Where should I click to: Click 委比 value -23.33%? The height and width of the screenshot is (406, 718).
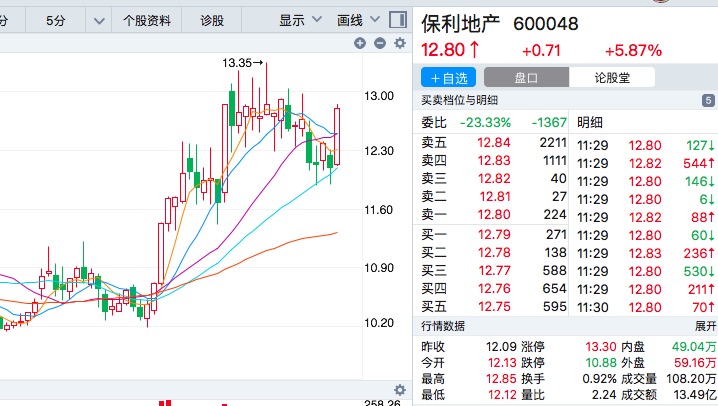(485, 123)
